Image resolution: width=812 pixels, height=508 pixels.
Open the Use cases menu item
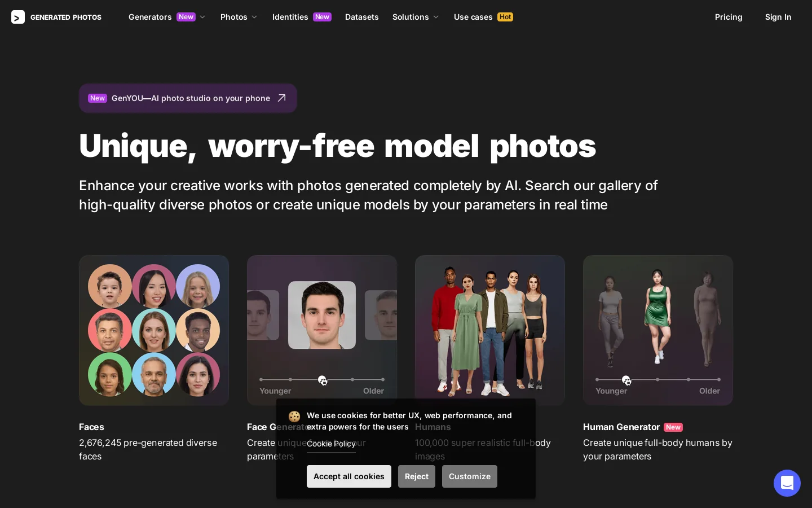(483, 17)
